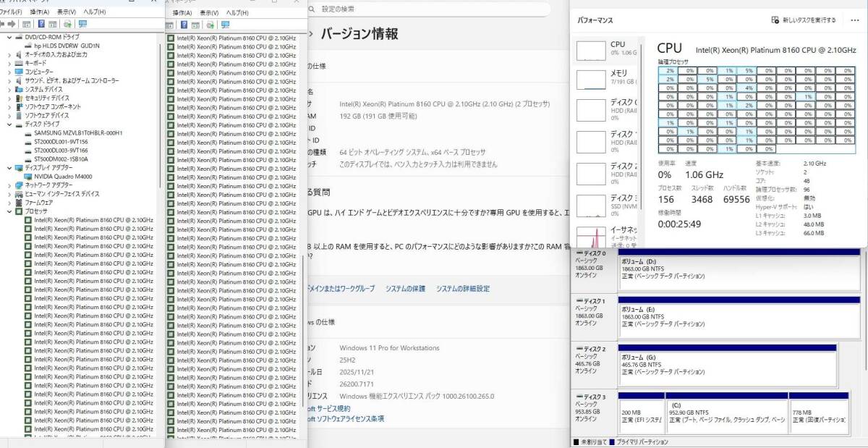Click the monitor icon in left Device Manager toolbar
The height and width of the screenshot is (448, 868).
[82, 24]
